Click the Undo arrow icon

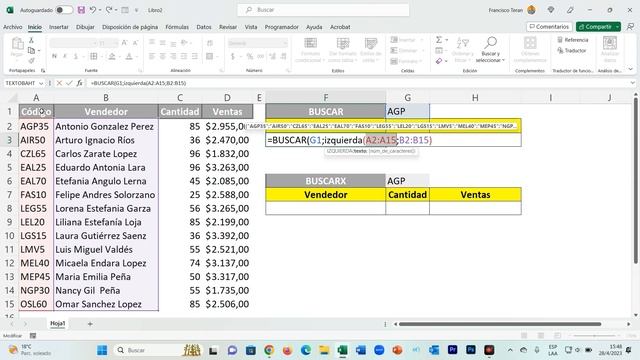pos(93,10)
